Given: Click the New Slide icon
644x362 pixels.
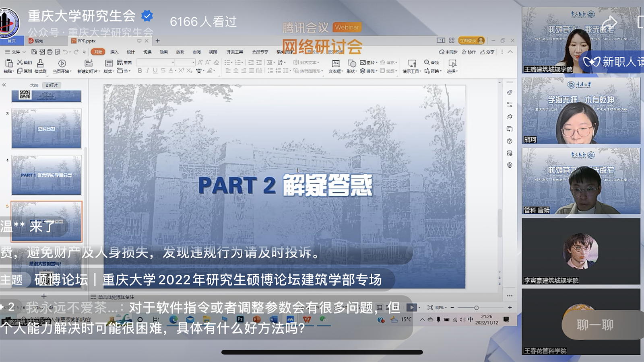Looking at the screenshot, I should pos(89,63).
